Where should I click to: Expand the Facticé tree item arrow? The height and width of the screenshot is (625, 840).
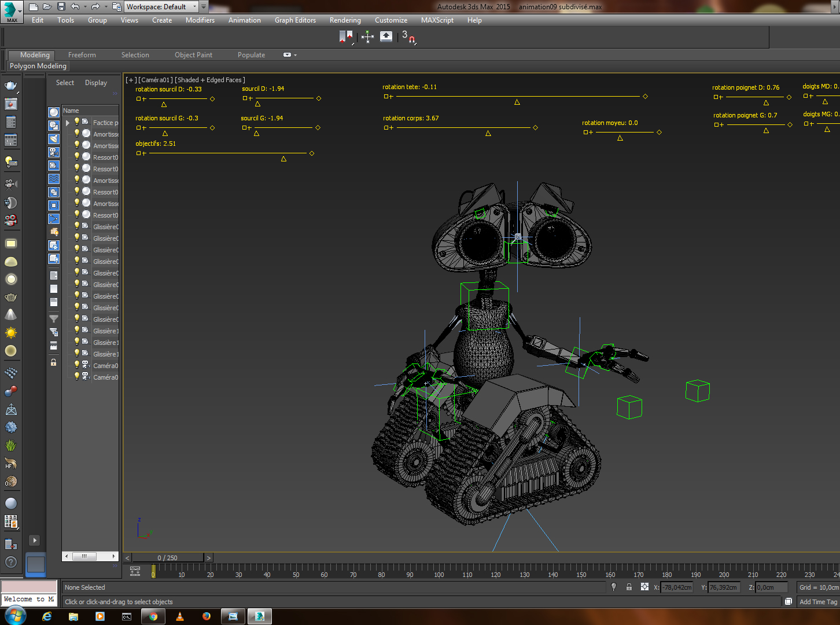coord(68,123)
